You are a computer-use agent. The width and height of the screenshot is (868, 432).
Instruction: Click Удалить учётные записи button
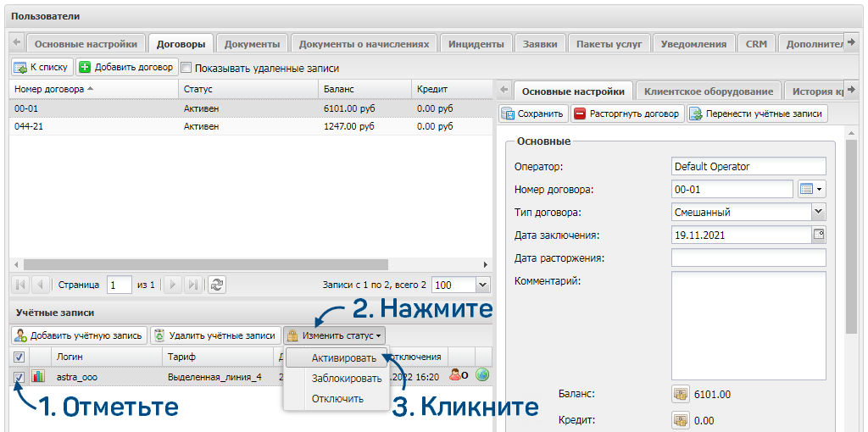(x=214, y=335)
